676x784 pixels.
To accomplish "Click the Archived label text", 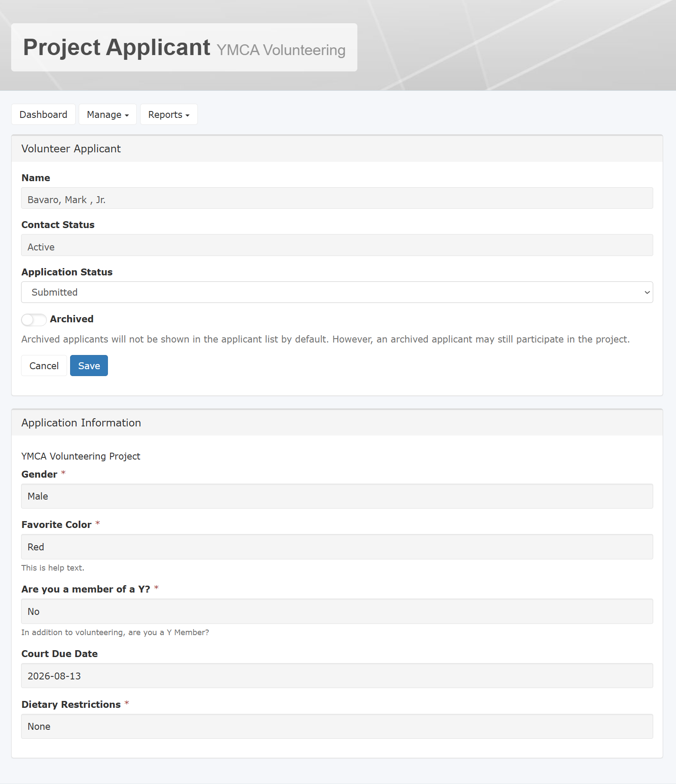I will 72,319.
